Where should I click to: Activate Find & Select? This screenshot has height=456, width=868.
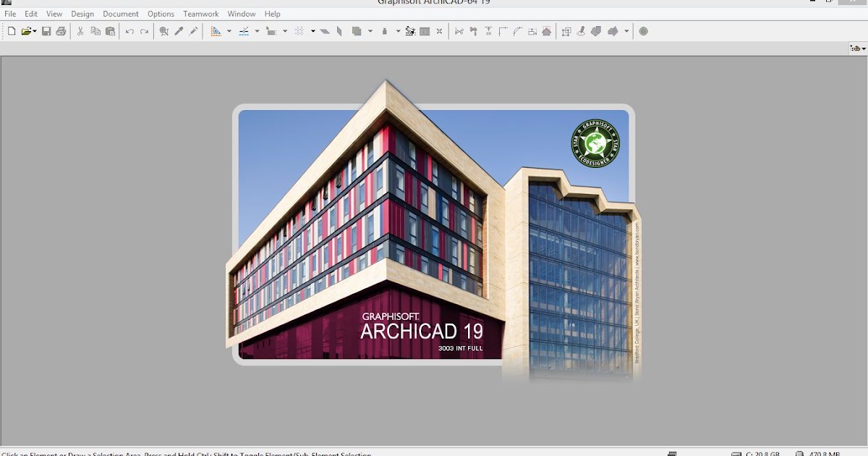point(164,31)
